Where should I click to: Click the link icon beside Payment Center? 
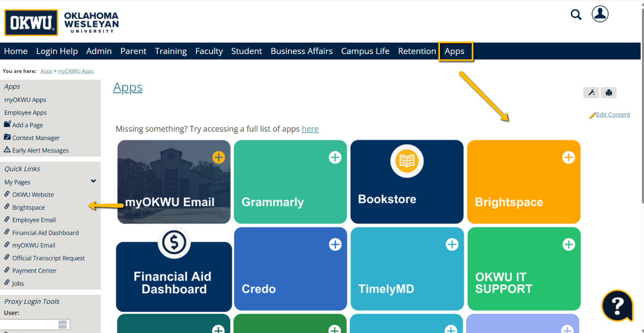click(x=7, y=270)
